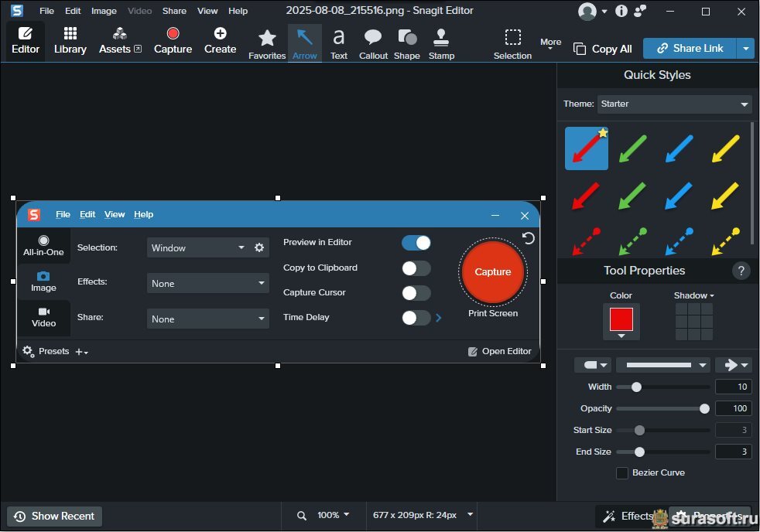The image size is (760, 532).
Task: Click the Show Recent button
Action: pyautogui.click(x=54, y=516)
